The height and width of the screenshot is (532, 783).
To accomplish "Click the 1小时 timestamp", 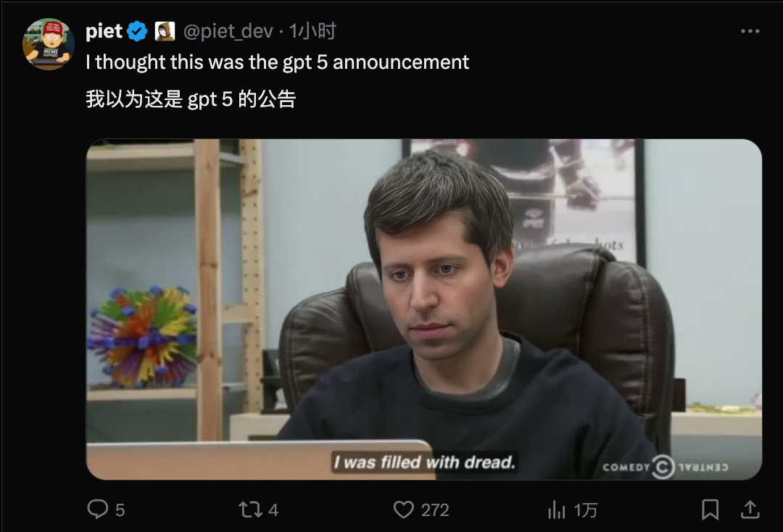I will click(312, 31).
